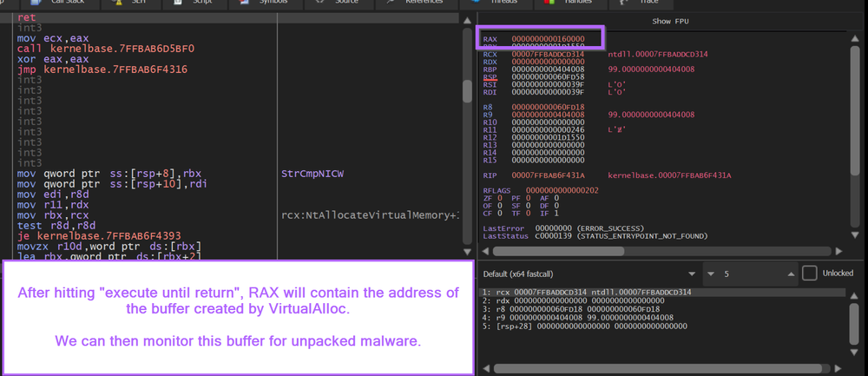868x376 pixels.
Task: Click the ZF flag value
Action: (499, 198)
